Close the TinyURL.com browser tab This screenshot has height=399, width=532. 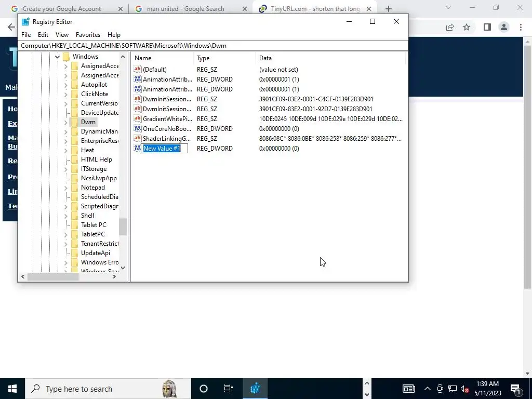tap(369, 9)
